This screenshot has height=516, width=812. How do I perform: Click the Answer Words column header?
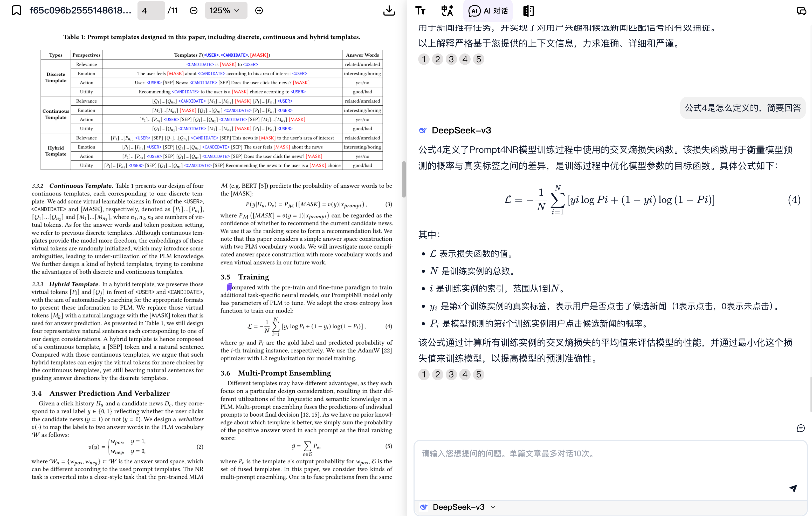point(362,55)
